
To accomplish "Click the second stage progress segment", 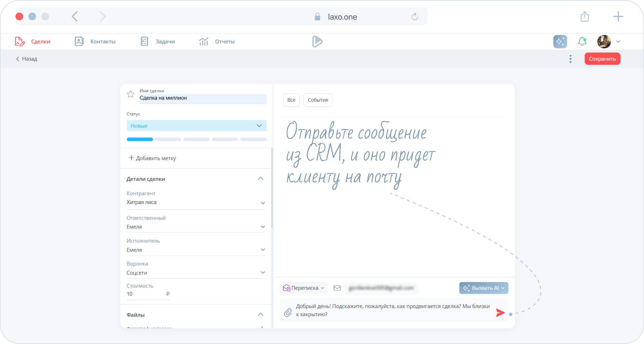I will (x=168, y=139).
